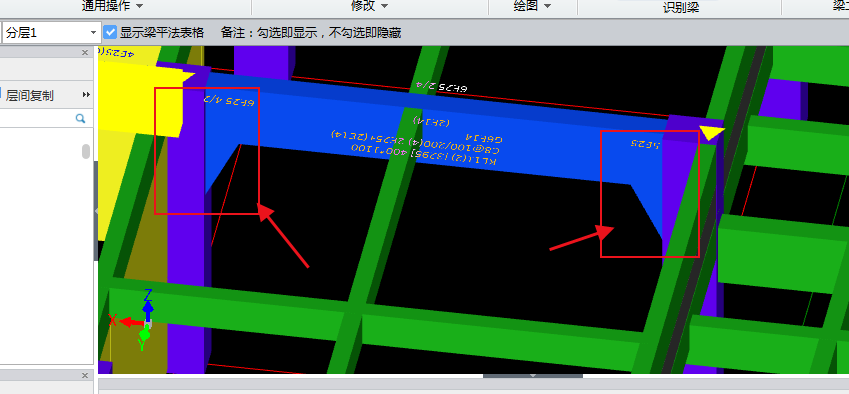Click the 6F25 2/4 top rebar annotation
The height and width of the screenshot is (394, 849).
point(442,87)
